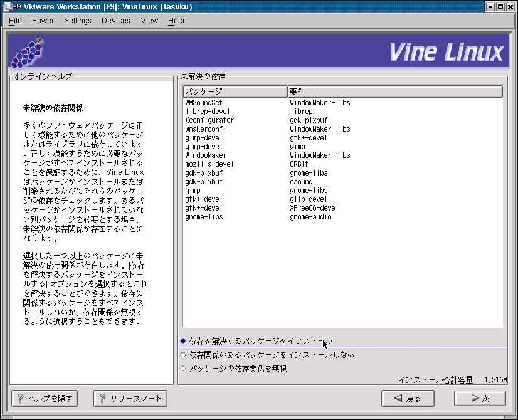Viewport: 518px width, 420px height.
Task: Select do not install dependent packages option
Action: coord(183,355)
